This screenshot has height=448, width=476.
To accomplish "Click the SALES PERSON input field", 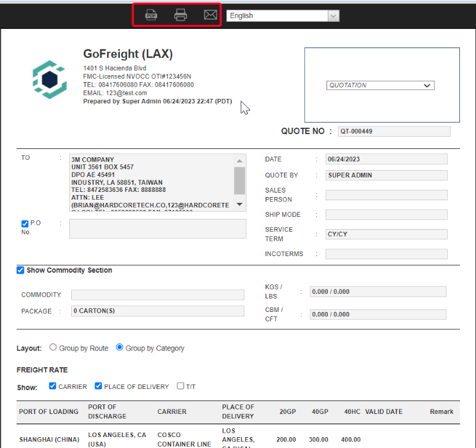I will click(386, 195).
